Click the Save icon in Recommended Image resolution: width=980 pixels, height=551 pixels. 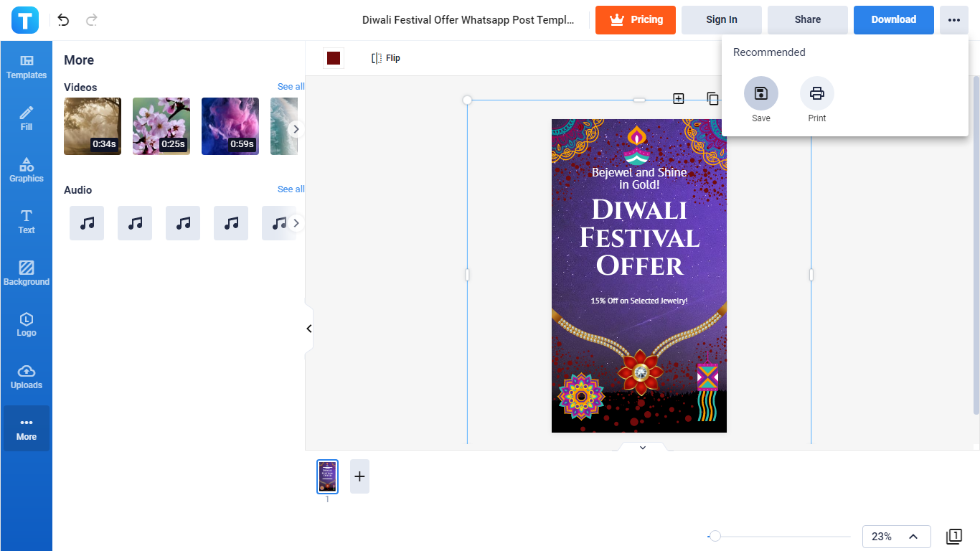[760, 93]
